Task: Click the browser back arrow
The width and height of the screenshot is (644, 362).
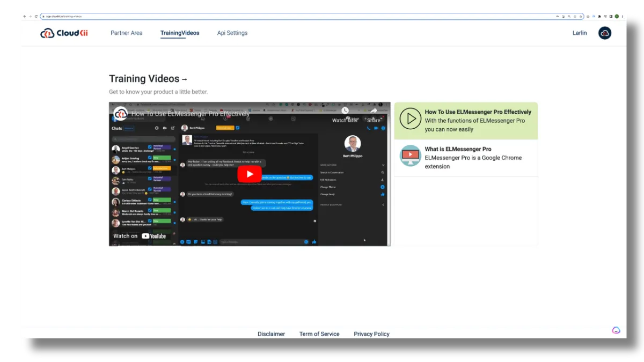Action: 25,17
